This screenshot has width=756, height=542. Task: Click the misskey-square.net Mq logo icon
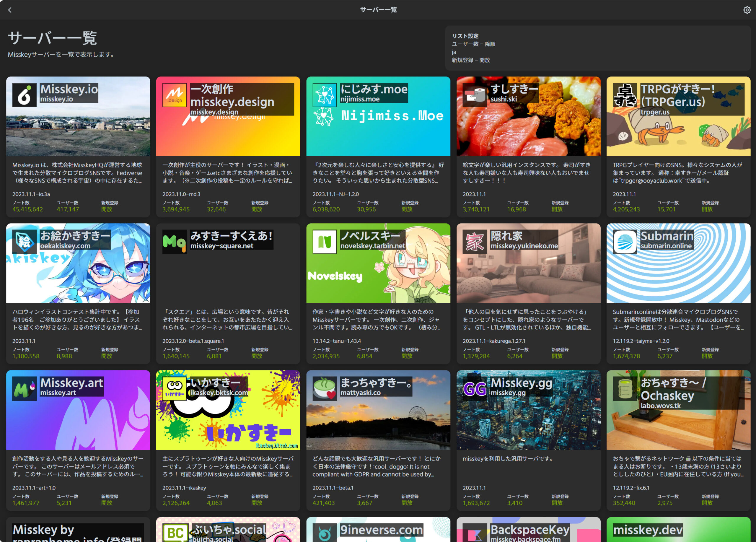(x=174, y=242)
